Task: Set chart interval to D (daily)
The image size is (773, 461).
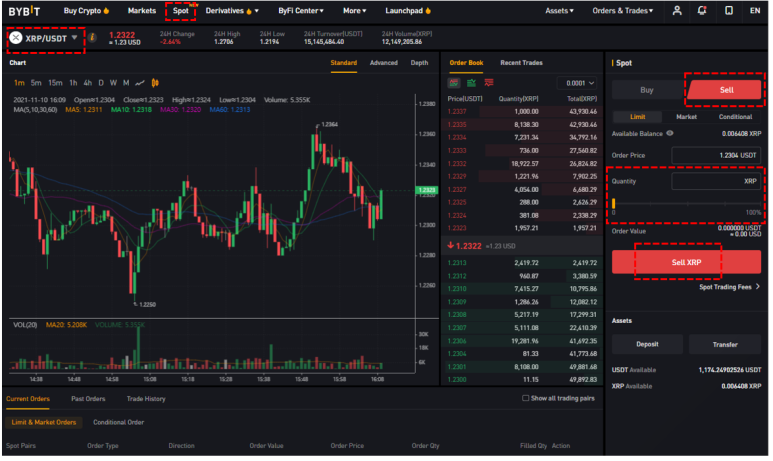Action: (101, 83)
